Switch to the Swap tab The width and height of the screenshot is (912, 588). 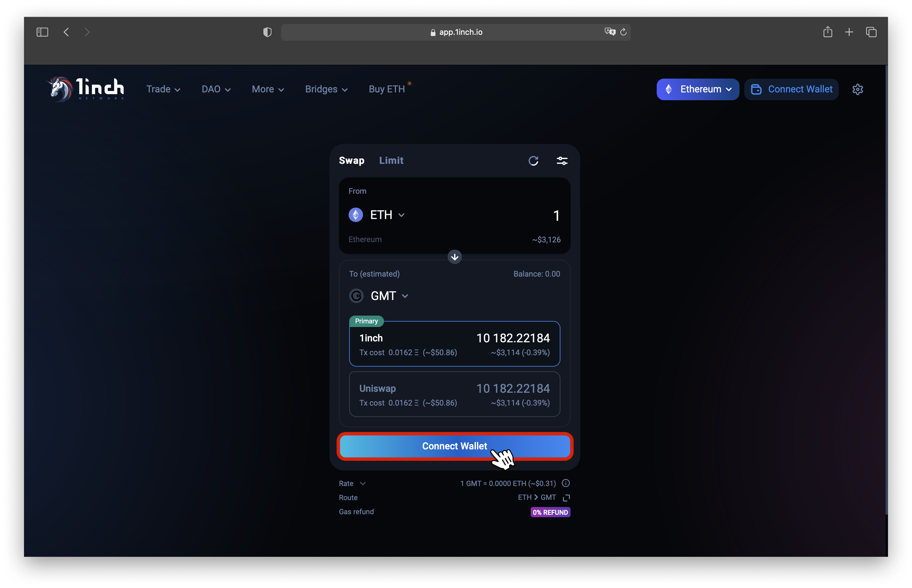click(351, 160)
